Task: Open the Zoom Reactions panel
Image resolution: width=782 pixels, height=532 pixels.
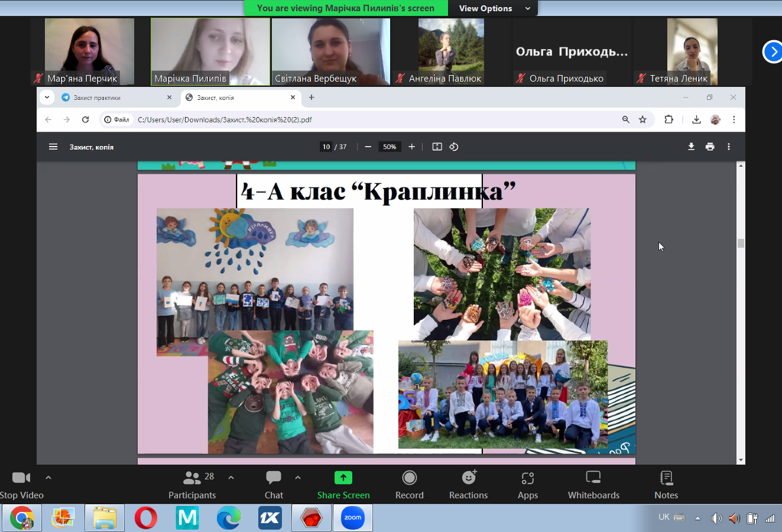Action: point(468,484)
